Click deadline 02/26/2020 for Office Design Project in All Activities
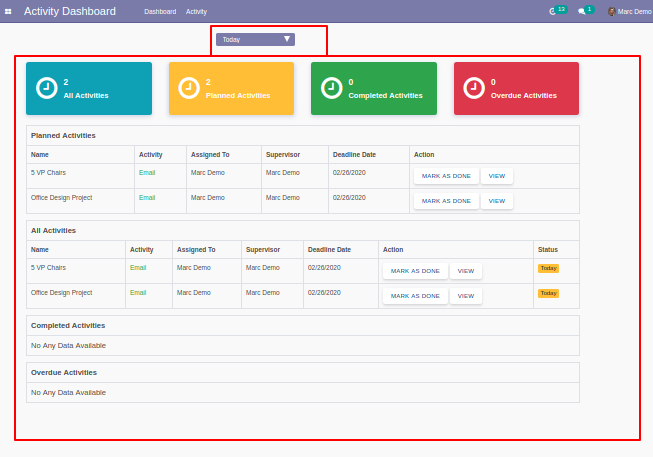This screenshot has width=653, height=457. pyautogui.click(x=324, y=292)
